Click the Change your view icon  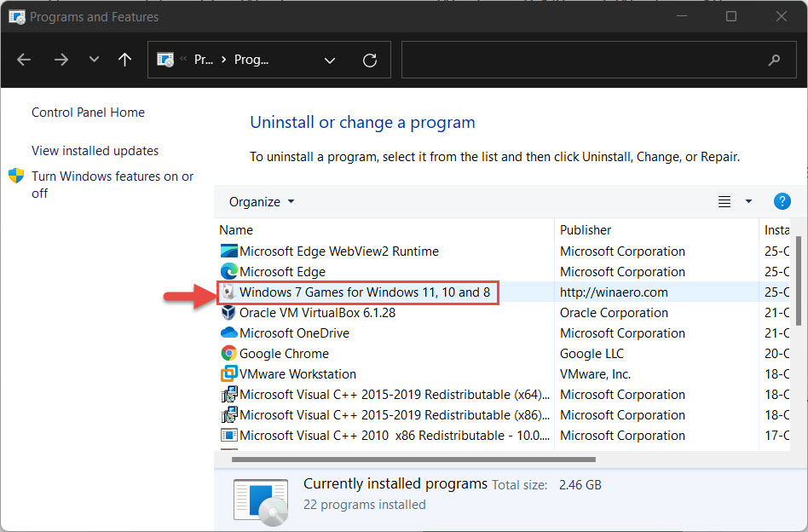click(x=724, y=201)
